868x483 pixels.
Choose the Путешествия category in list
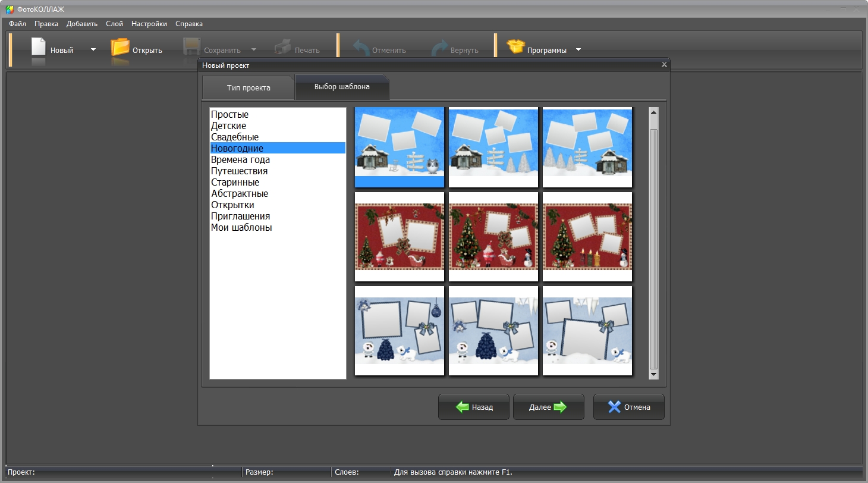pyautogui.click(x=239, y=171)
